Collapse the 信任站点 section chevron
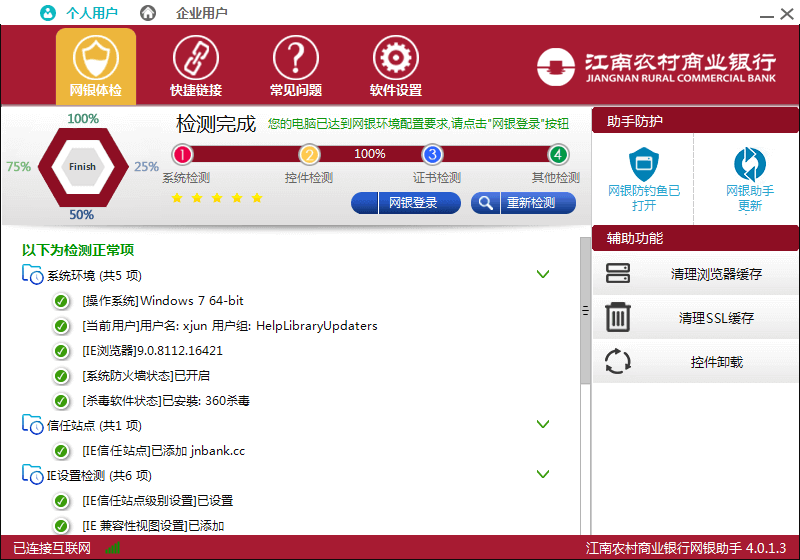800x560 pixels. point(543,424)
